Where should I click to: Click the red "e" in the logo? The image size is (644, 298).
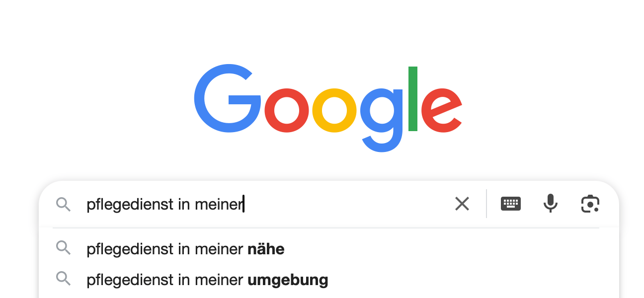[x=441, y=111]
